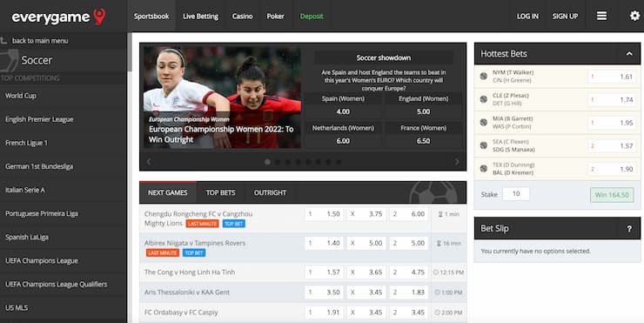
Task: Click back arrow icon beside main menu
Action: click(x=4, y=40)
